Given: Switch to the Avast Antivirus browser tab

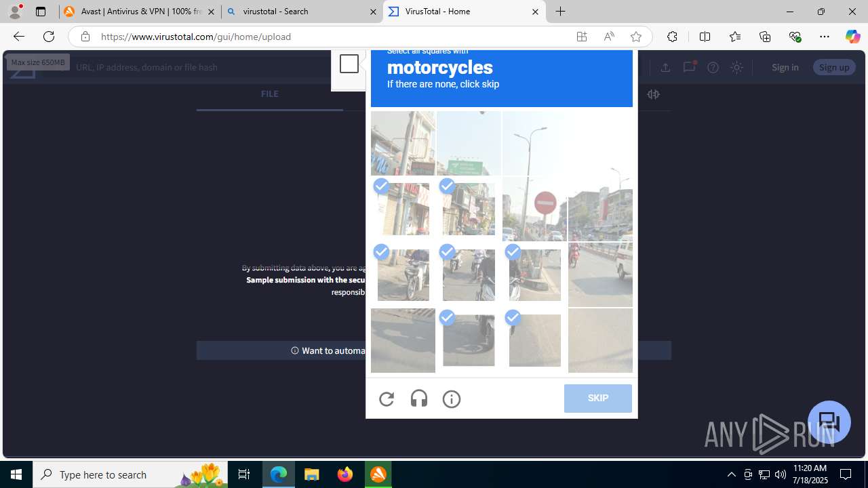Looking at the screenshot, I should [x=140, y=12].
